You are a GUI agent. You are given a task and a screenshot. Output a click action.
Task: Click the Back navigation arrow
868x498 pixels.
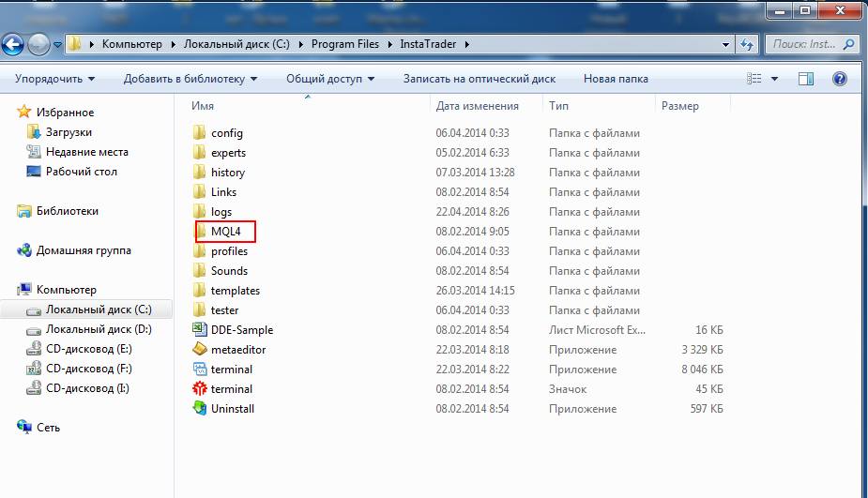pos(13,44)
